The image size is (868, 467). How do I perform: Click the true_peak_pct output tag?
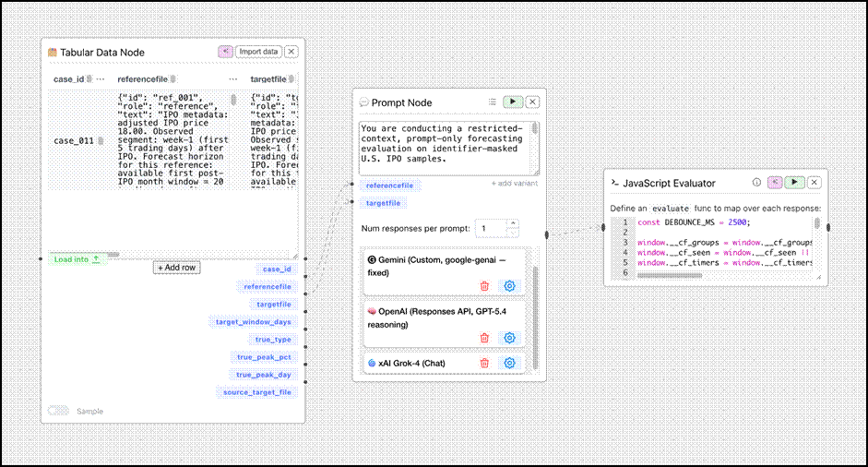[x=264, y=357]
